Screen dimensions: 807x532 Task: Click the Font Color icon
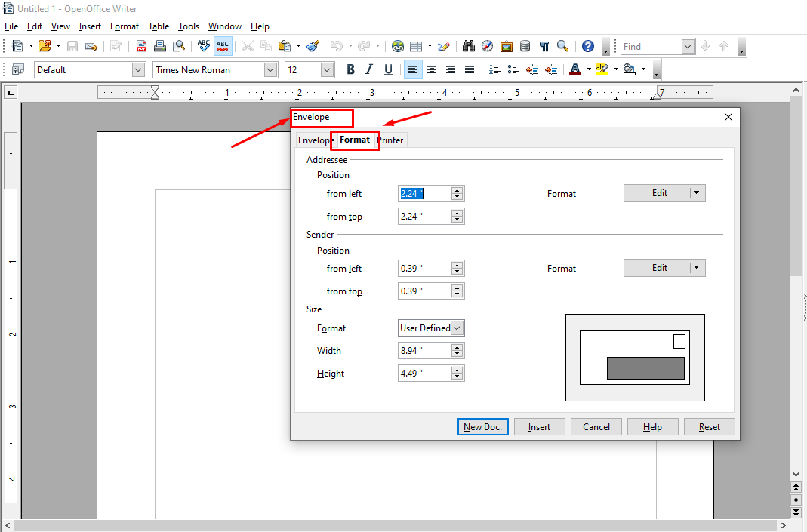point(574,69)
